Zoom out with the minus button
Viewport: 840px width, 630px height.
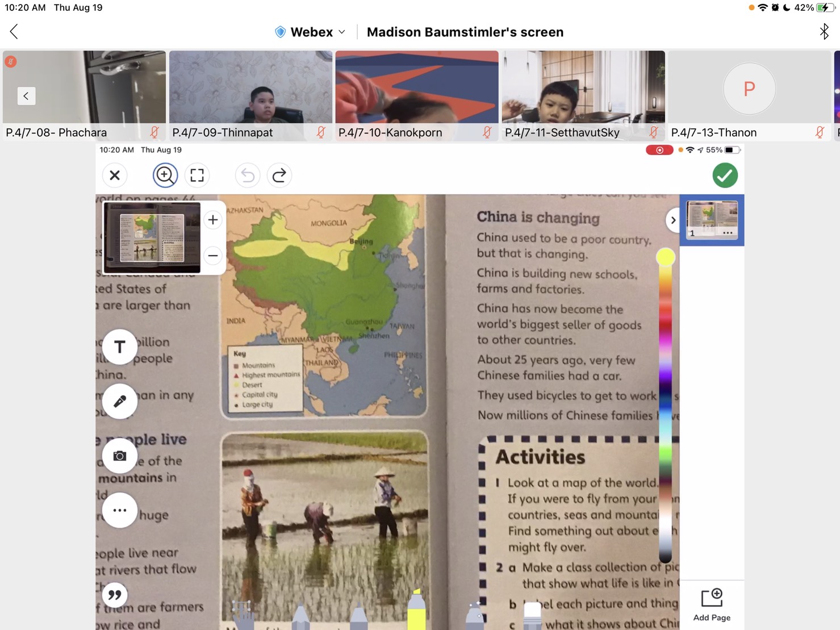coord(213,256)
